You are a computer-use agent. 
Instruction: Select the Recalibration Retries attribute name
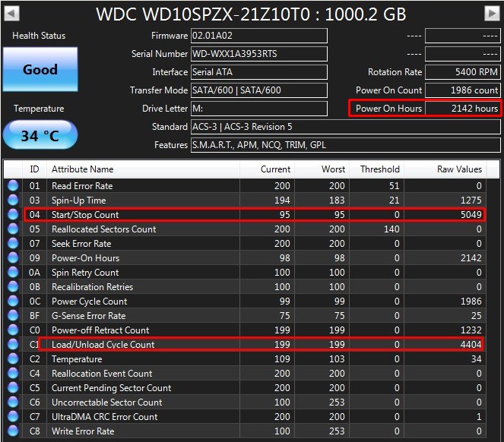92,287
